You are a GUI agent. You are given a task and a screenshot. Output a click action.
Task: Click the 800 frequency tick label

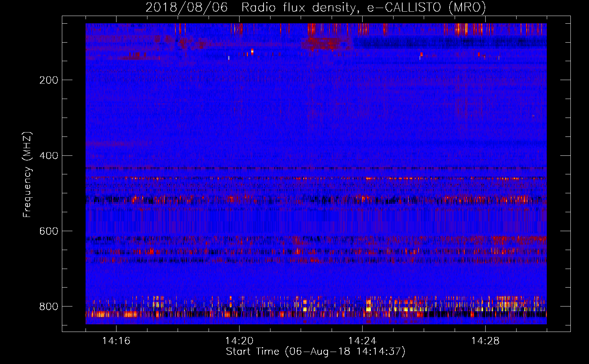[x=49, y=306]
